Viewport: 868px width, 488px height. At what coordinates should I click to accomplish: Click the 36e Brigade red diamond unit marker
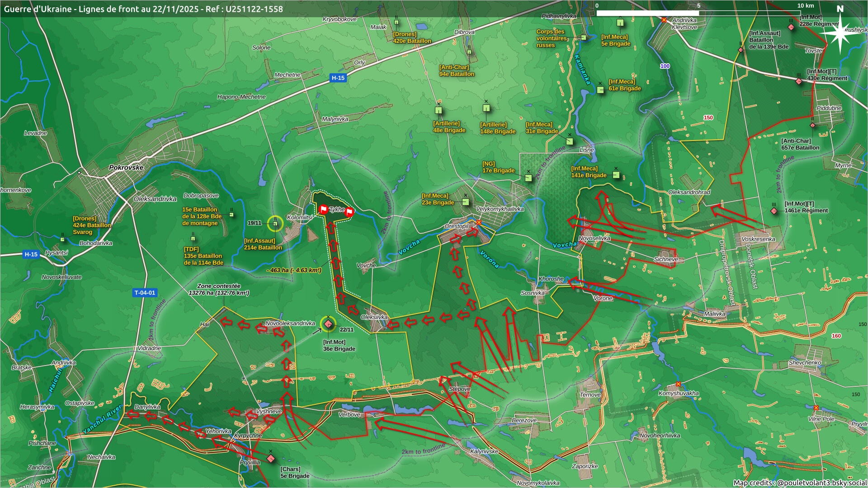pos(328,324)
